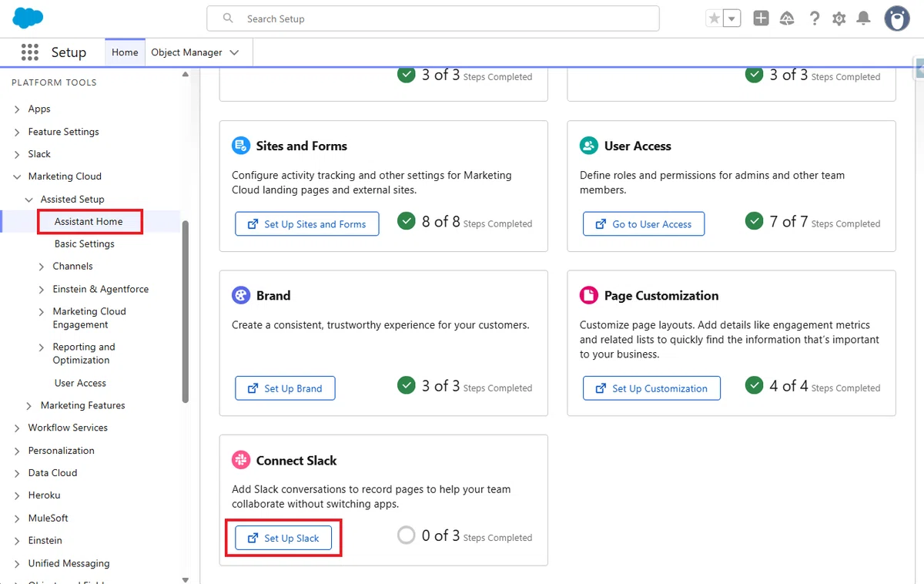Click the Go to User Access button
This screenshot has height=584, width=924.
click(x=644, y=224)
